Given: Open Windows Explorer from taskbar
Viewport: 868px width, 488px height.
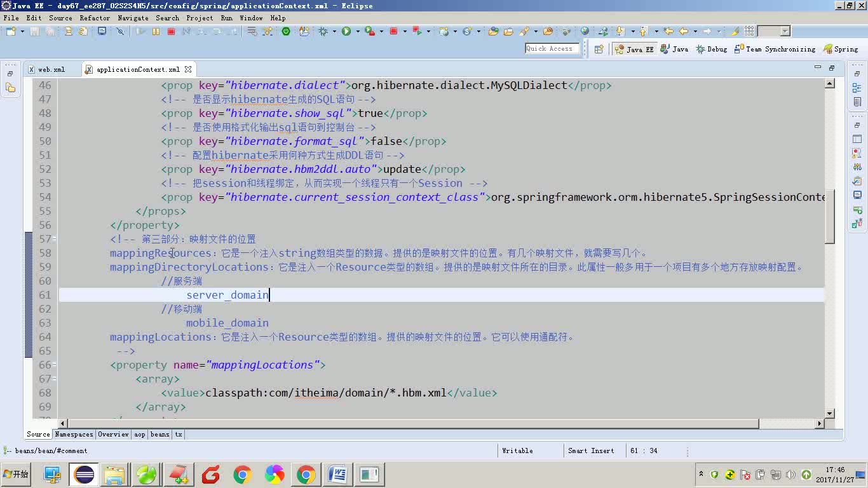Looking at the screenshot, I should [115, 475].
